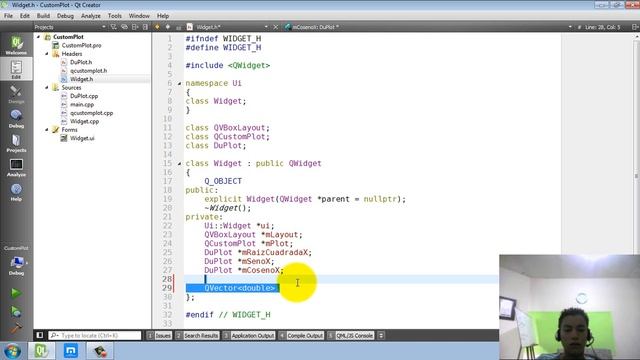Open the Welcome mode

coord(16,45)
